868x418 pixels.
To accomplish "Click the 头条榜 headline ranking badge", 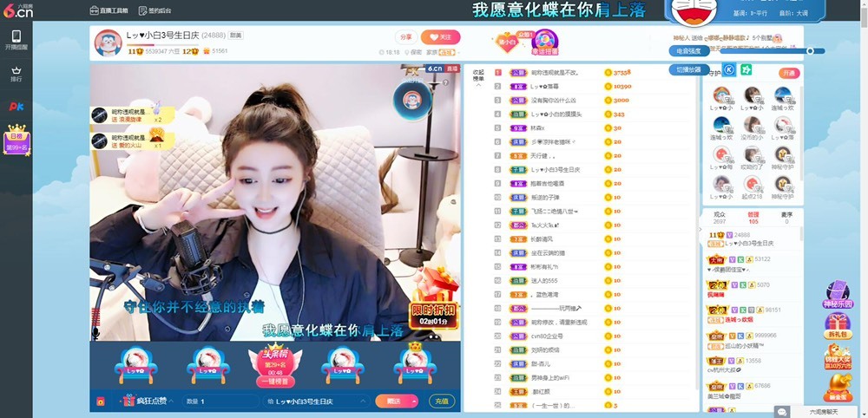I will (x=275, y=359).
